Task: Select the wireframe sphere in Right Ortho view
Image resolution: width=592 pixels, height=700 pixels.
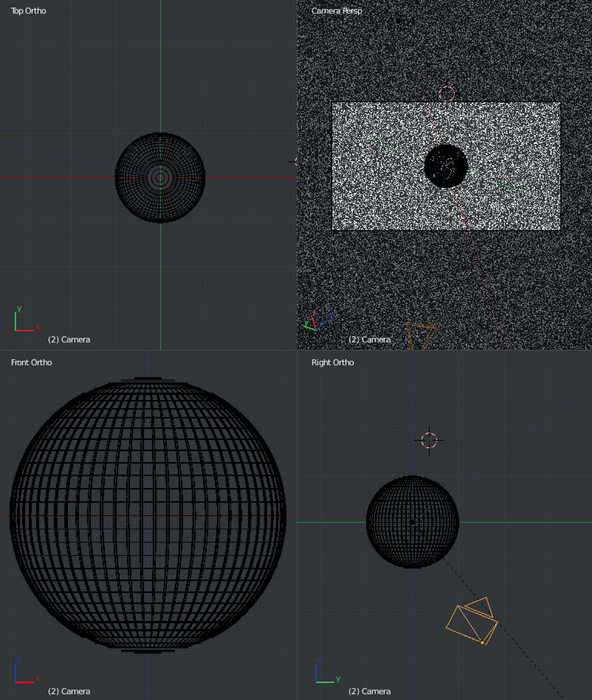Action: [412, 522]
